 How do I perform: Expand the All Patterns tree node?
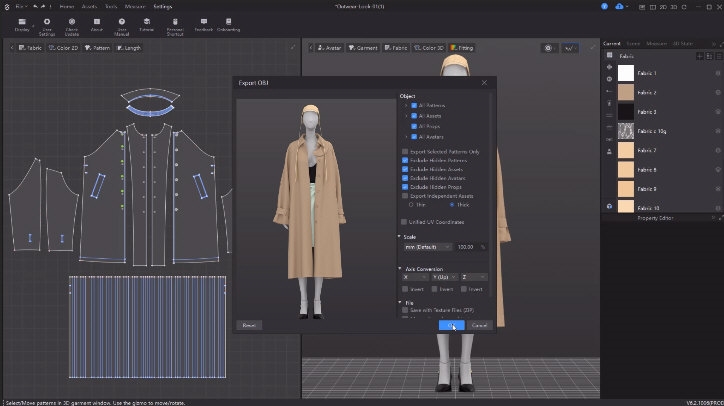tap(406, 106)
